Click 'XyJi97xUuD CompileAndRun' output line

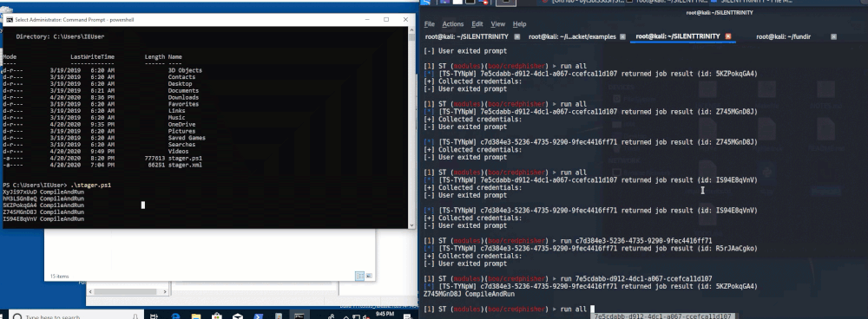[43, 192]
